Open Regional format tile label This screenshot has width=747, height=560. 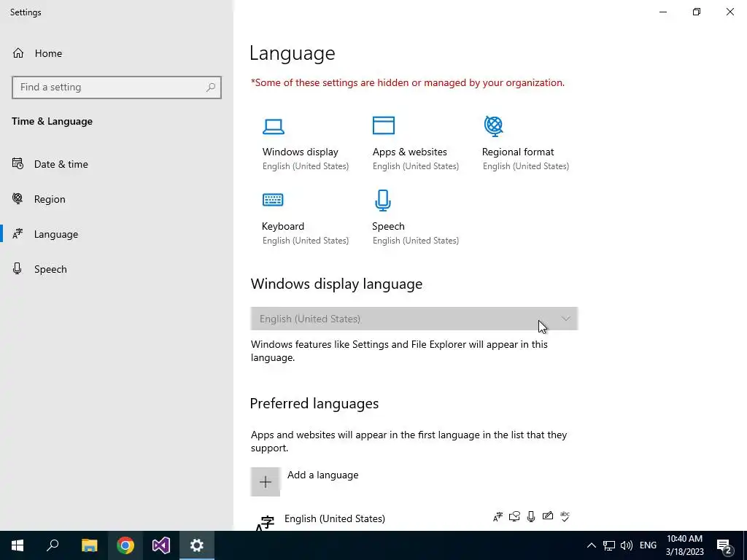point(518,152)
